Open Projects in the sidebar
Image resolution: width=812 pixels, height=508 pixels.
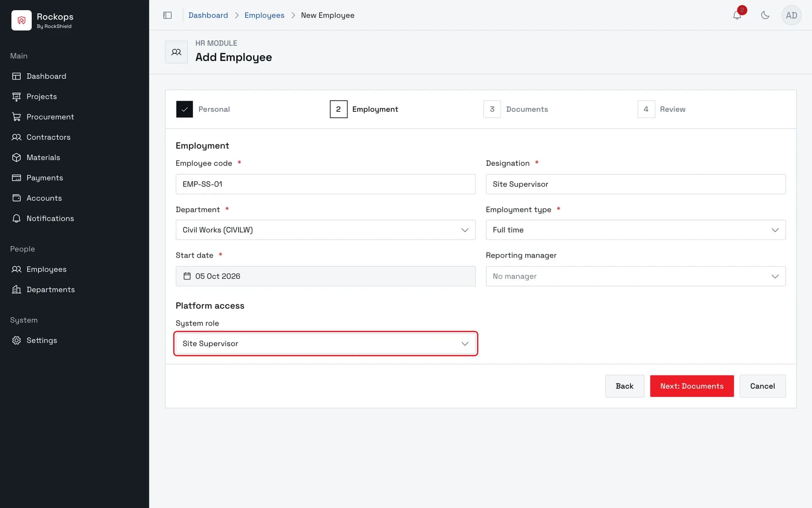click(41, 97)
